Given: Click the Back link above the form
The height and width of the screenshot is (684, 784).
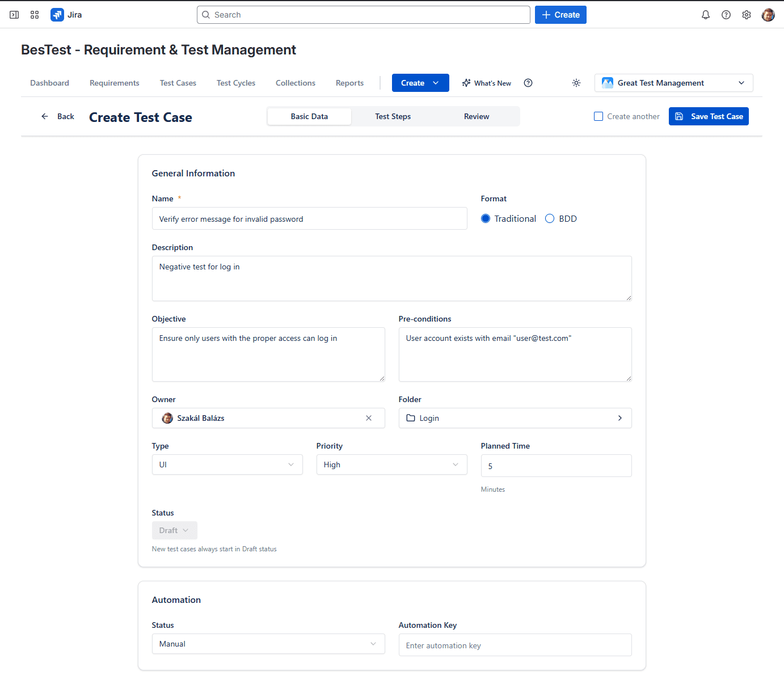Looking at the screenshot, I should click(x=58, y=116).
